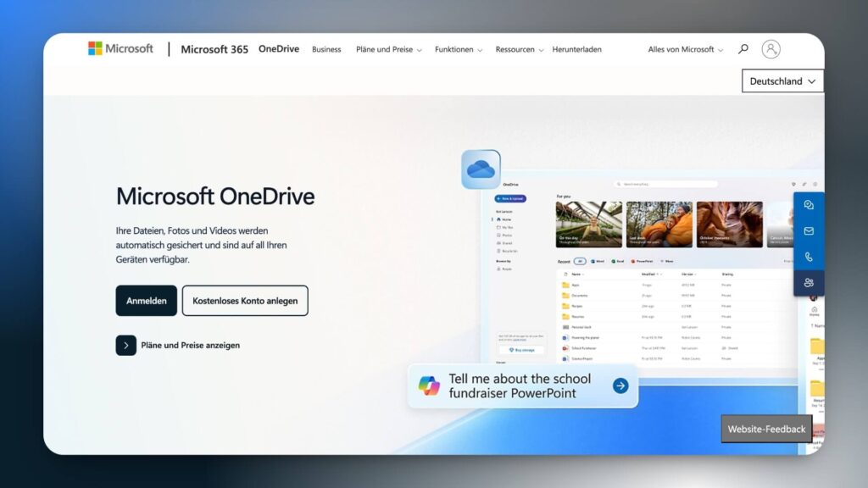
Task: Click the search field in OneDrive preview
Action: (x=665, y=184)
